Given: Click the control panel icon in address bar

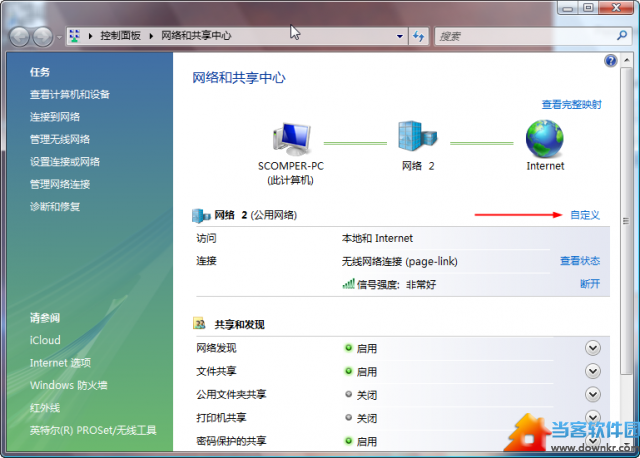Looking at the screenshot, I should click(x=74, y=36).
